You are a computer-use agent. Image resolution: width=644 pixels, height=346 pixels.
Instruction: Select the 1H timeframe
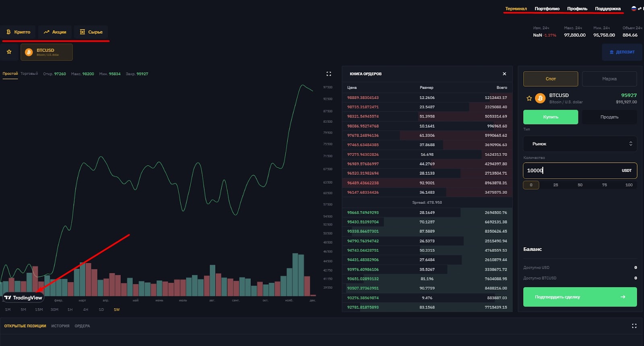(70, 309)
